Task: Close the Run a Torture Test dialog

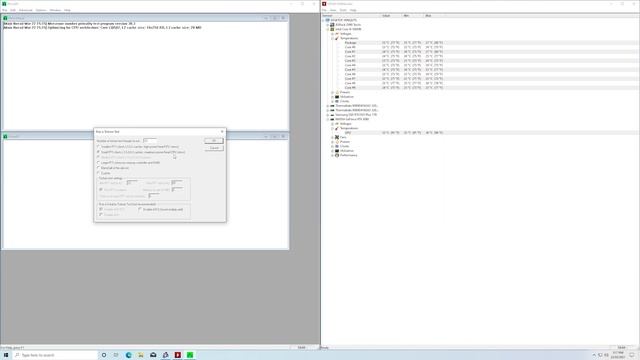Action: pos(222,131)
